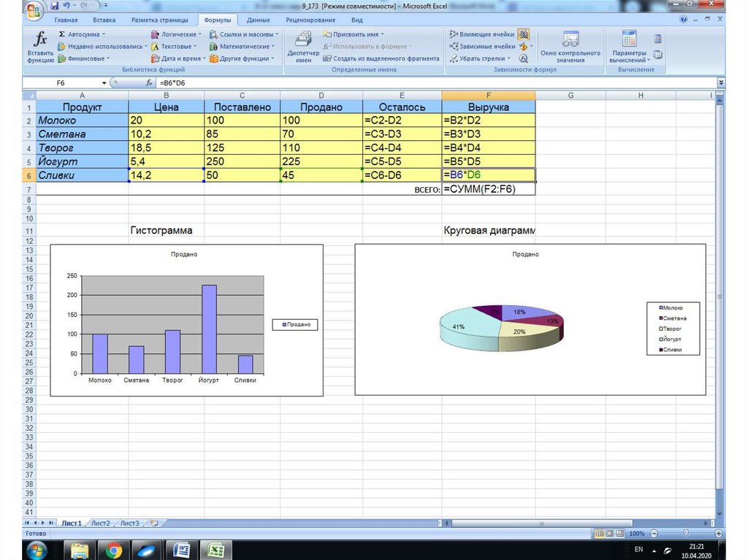The image size is (748, 560).
Task: Save the workbook using the toolbar icon
Action: coord(56,6)
